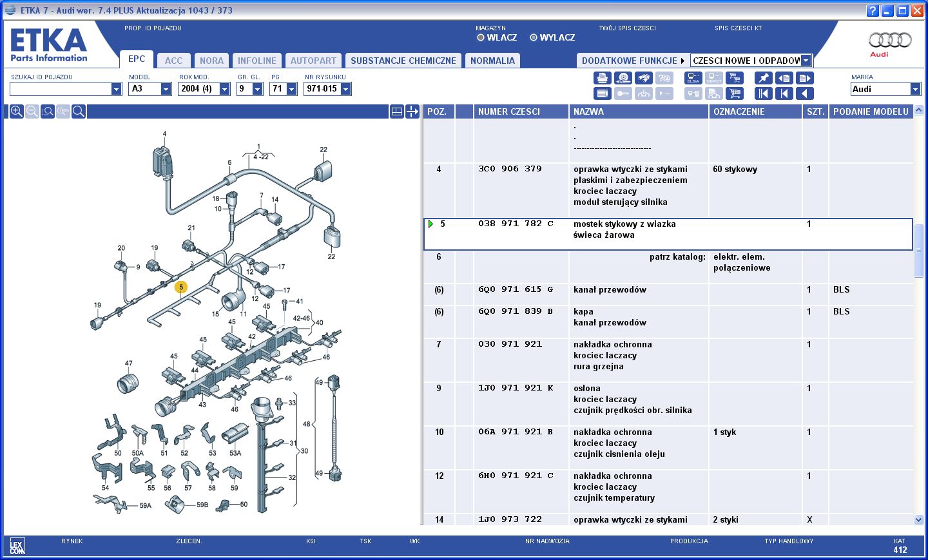The height and width of the screenshot is (560, 928).
Task: Open the SZUKAJ ID POJAZDU dropdown
Action: [116, 89]
